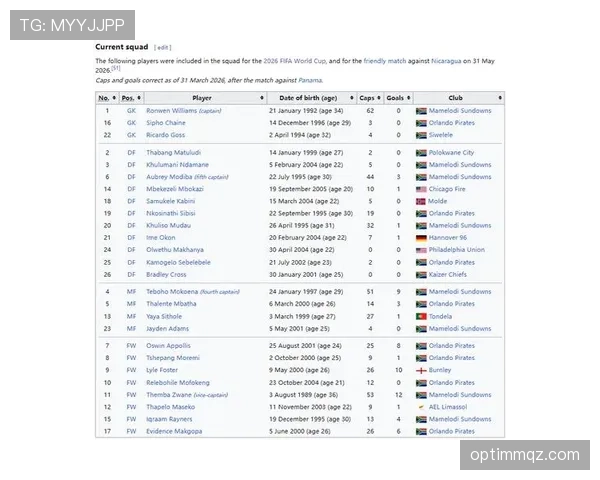The width and height of the screenshot is (600, 480).
Task: Open the Thabang Matuludi player link
Action: click(x=173, y=152)
